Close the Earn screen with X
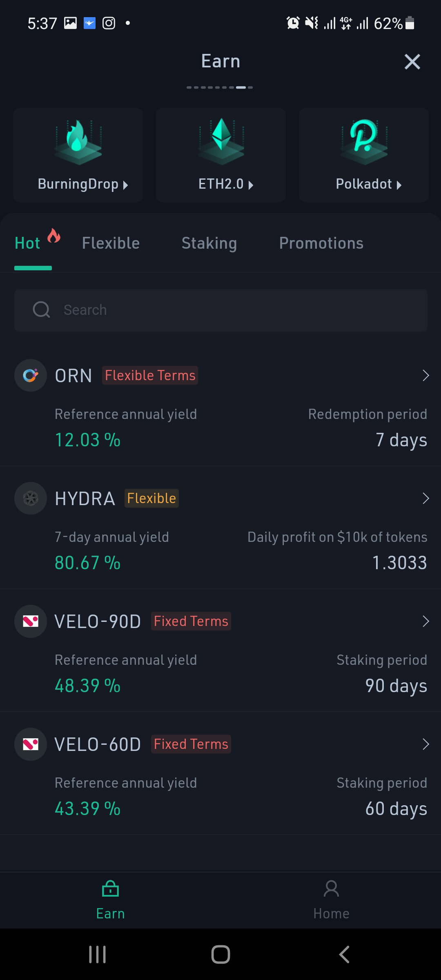The width and height of the screenshot is (441, 980). coord(412,62)
